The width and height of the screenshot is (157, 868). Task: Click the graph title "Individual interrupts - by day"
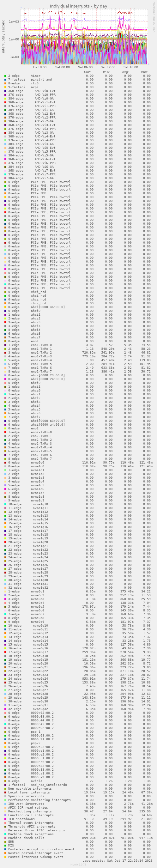click(x=78, y=6)
